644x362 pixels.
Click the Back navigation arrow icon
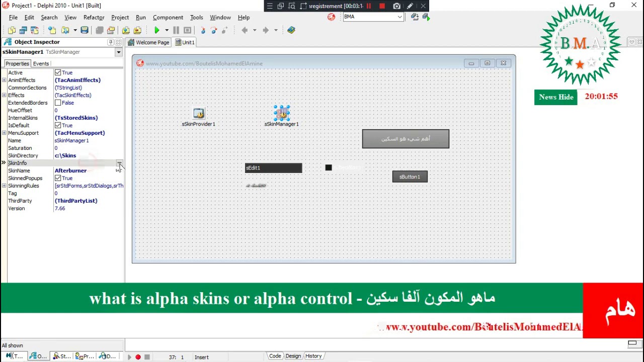click(x=245, y=30)
